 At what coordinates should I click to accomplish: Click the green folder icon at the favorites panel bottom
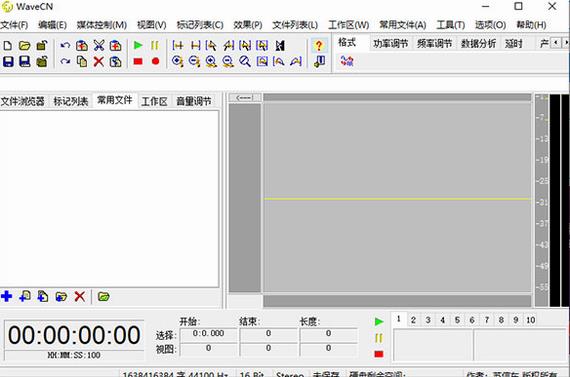104,296
